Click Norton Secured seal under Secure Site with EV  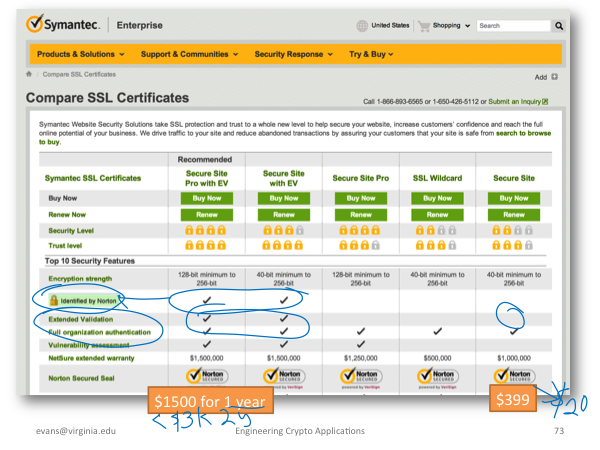284,376
